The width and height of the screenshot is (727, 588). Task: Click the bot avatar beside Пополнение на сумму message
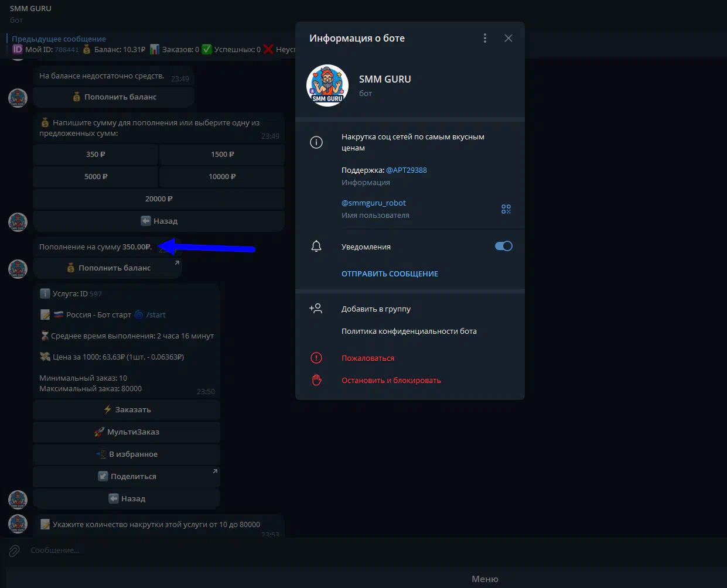click(18, 269)
